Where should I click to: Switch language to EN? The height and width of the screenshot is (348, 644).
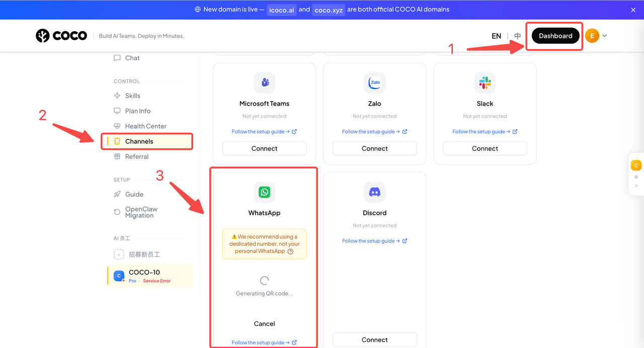coord(496,36)
